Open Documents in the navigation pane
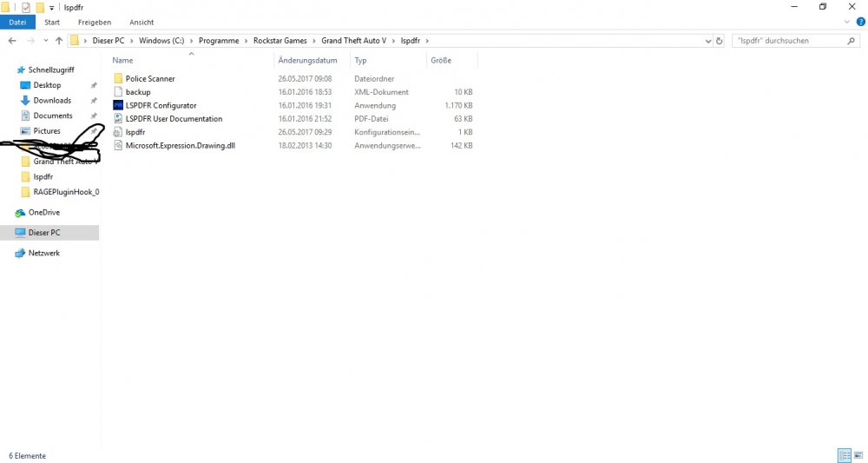Viewport: 868px width, 463px height. (53, 116)
